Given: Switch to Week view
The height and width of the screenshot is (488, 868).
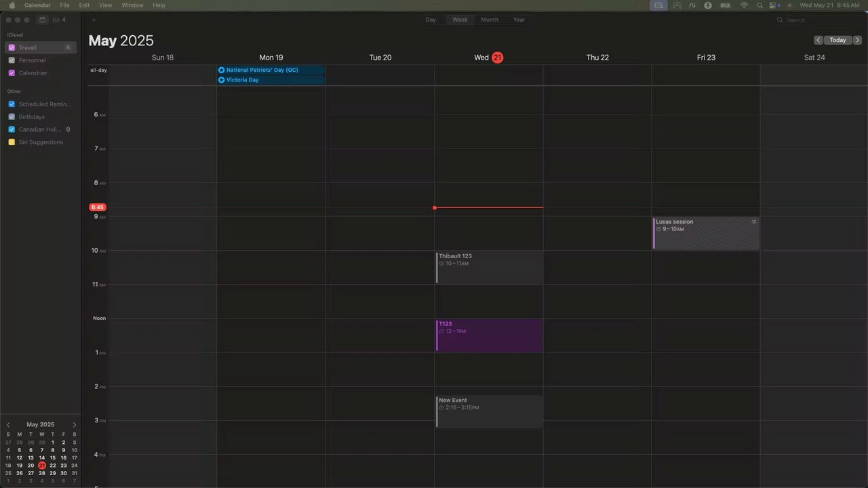Looking at the screenshot, I should point(460,20).
